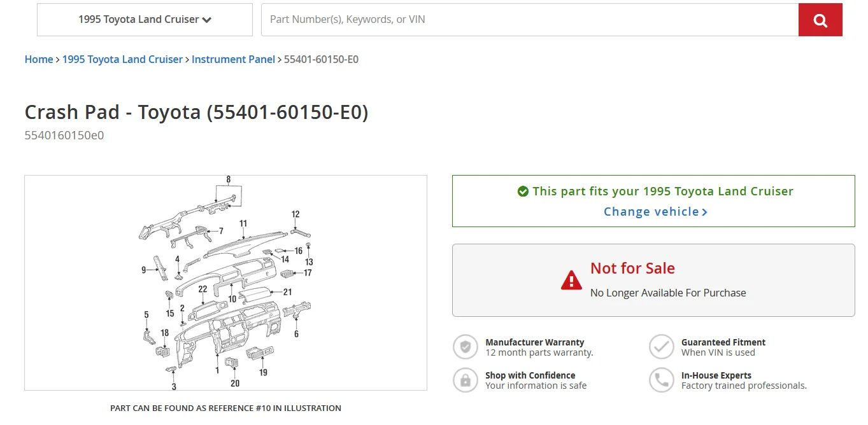Click the Crash Pad part title
This screenshot has width=868, height=425.
tap(196, 113)
